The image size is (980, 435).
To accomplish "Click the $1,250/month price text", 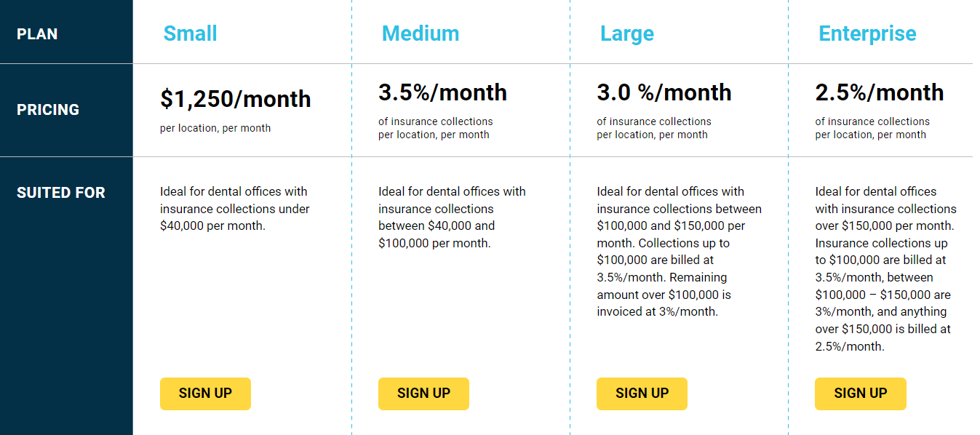I will point(236,99).
